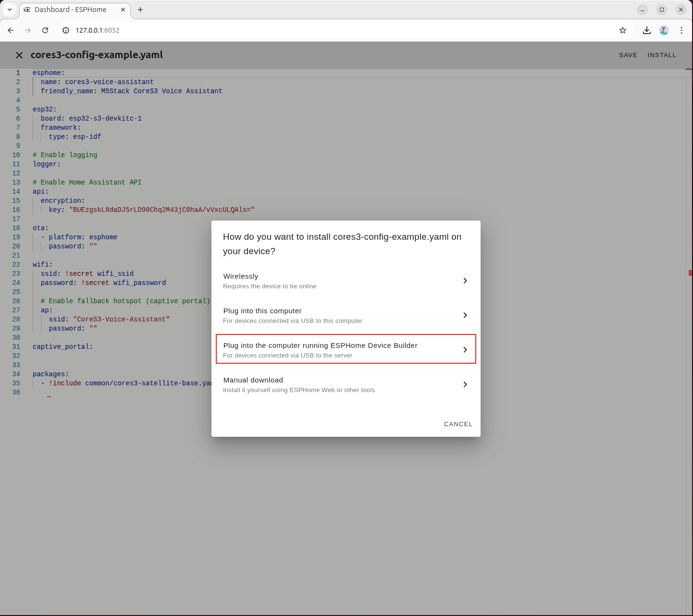
Task: Close the YAML editor with X icon
Action: coord(19,55)
